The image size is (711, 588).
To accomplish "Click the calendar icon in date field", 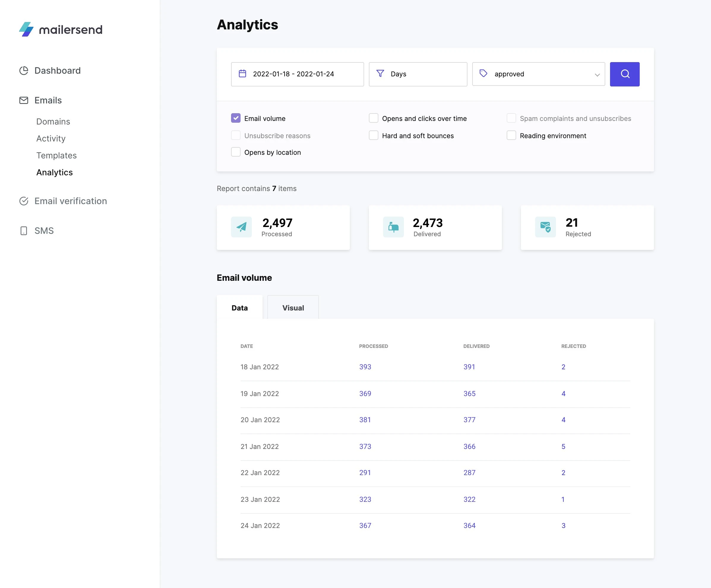I will point(242,74).
